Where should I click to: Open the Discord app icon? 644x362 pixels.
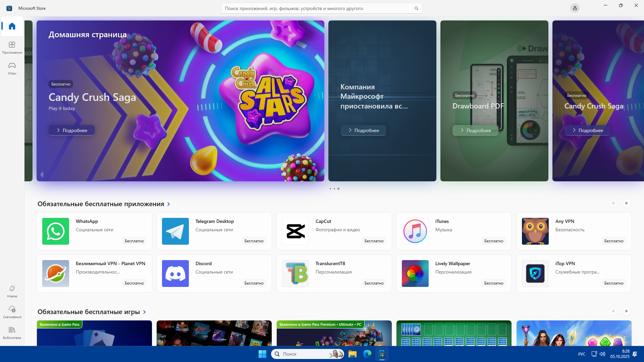pos(175,273)
